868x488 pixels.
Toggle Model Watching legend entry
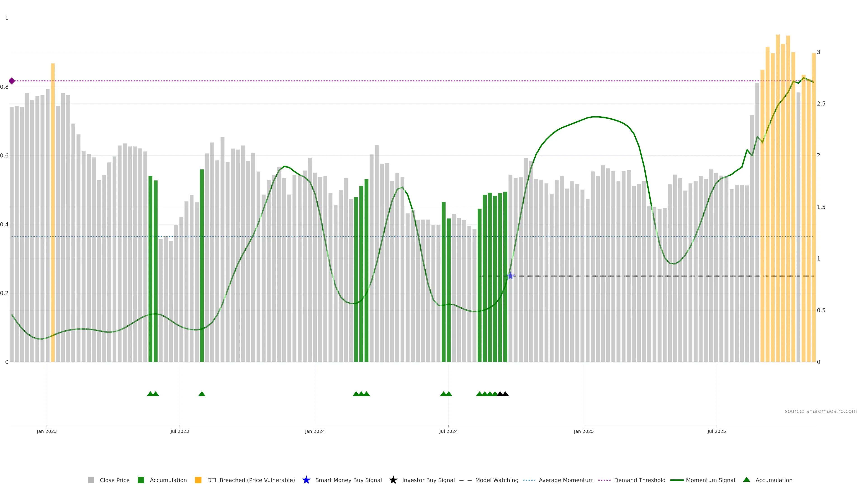click(496, 480)
